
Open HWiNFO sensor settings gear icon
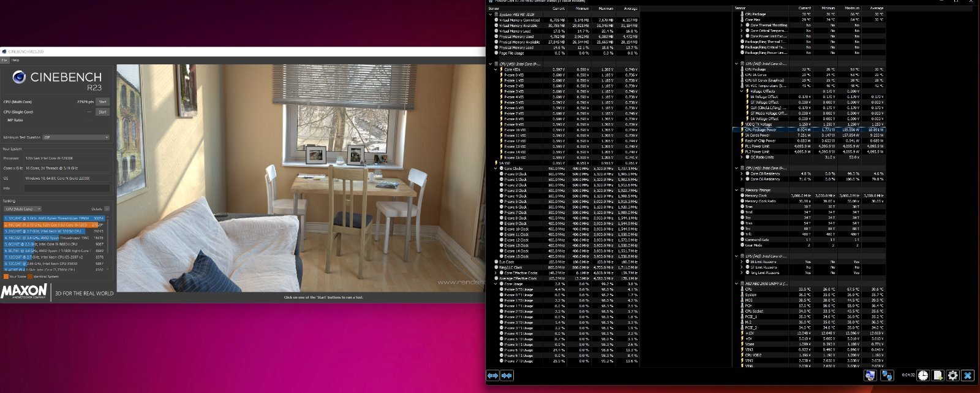coord(952,375)
